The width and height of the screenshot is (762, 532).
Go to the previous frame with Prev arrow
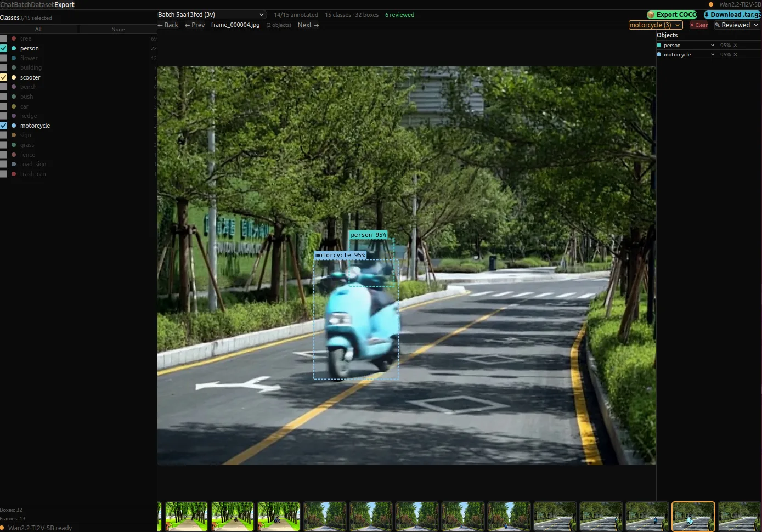[x=195, y=25]
